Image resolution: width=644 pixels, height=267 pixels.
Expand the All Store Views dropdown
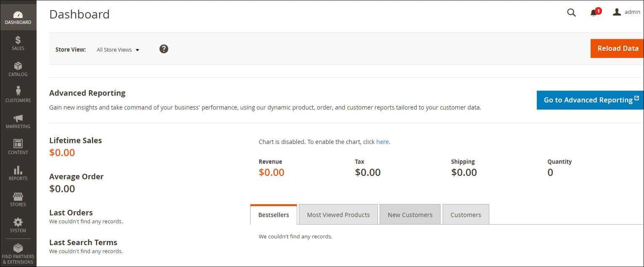118,50
